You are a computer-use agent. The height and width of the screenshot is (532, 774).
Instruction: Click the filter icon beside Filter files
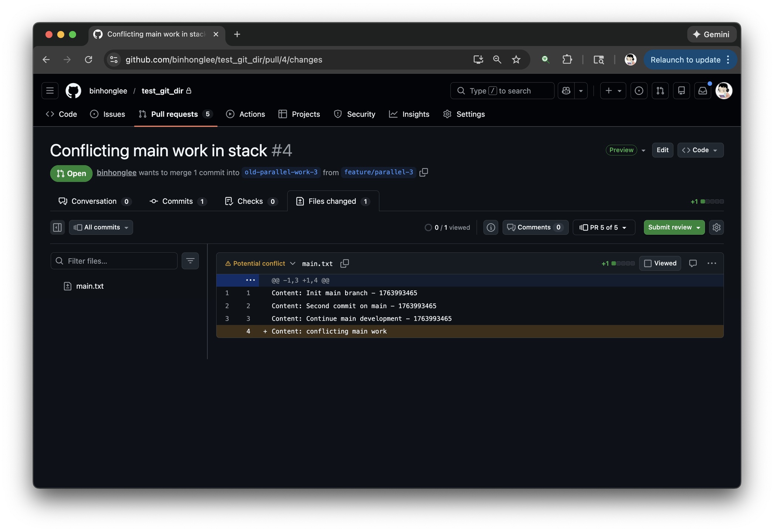(x=190, y=261)
